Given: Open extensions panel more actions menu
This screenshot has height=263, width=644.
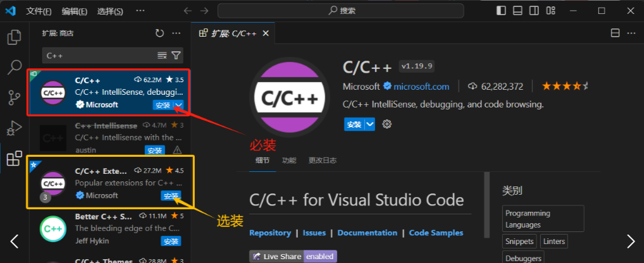Looking at the screenshot, I should point(176,34).
